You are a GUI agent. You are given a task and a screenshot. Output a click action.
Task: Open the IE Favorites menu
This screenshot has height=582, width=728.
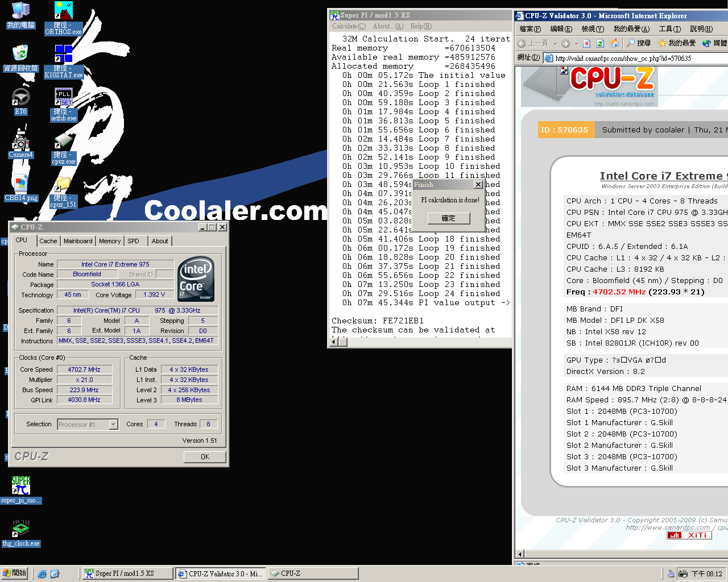point(631,29)
